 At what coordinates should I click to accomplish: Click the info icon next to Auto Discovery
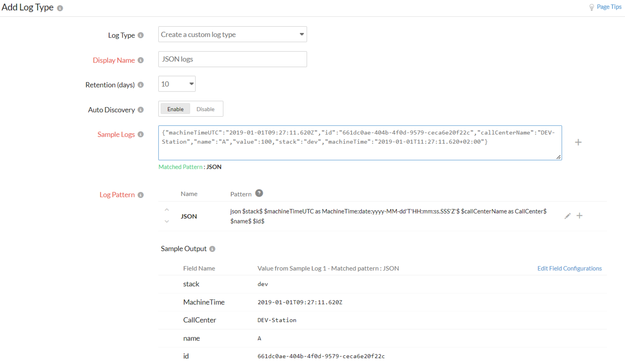pos(140,110)
